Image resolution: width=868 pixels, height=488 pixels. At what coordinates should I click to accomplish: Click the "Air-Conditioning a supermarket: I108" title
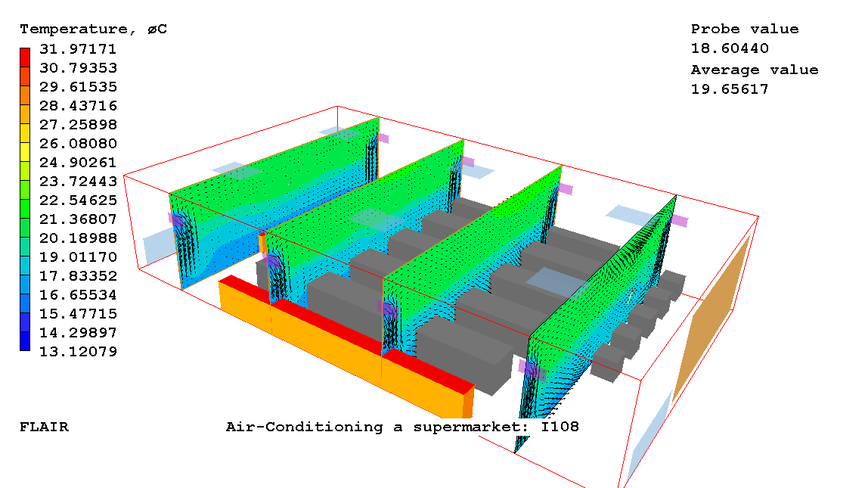tap(402, 427)
